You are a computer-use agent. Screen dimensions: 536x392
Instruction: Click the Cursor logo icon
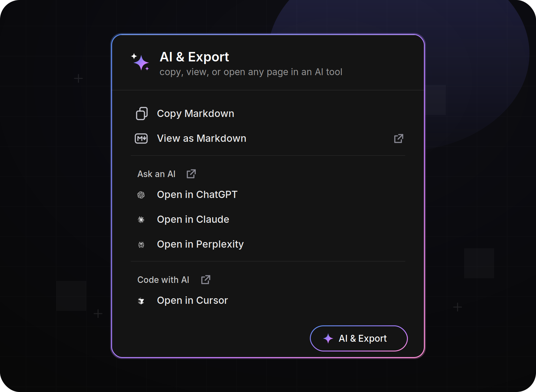pyautogui.click(x=141, y=301)
